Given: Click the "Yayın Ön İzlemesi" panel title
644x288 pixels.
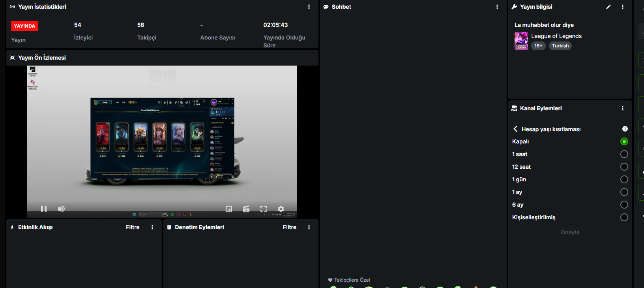Looking at the screenshot, I should click(42, 58).
